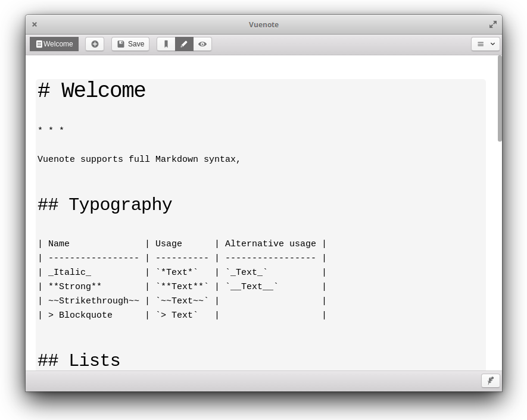This screenshot has width=527, height=420.
Task: Click the feather icon in bottom bar
Action: (490, 381)
